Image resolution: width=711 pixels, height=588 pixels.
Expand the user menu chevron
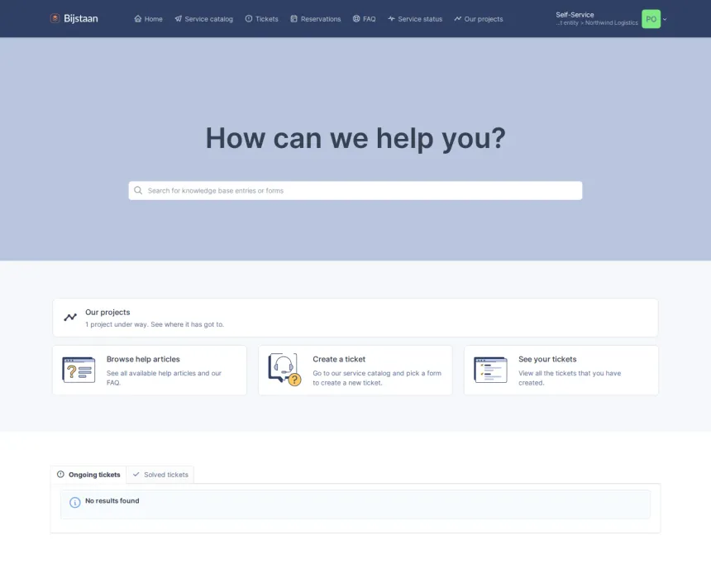click(665, 19)
